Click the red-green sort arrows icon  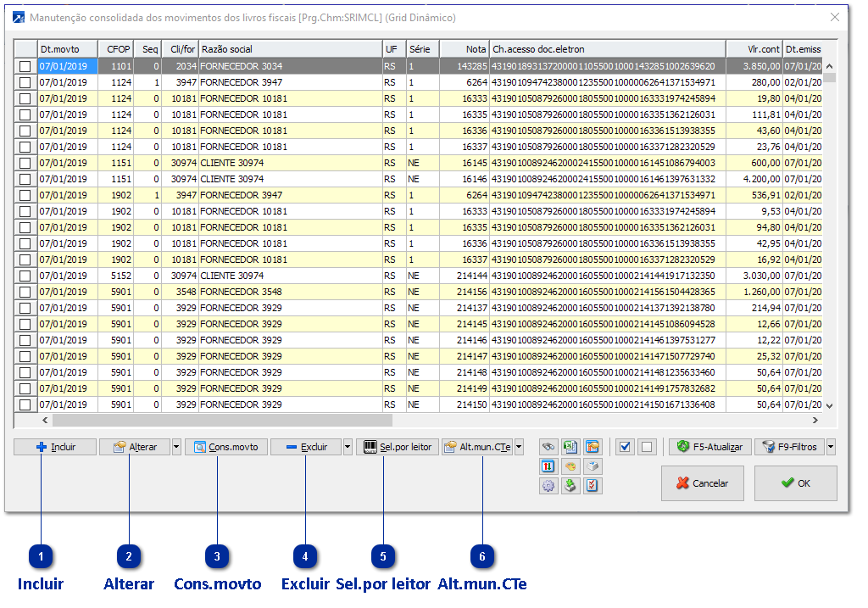(x=549, y=466)
